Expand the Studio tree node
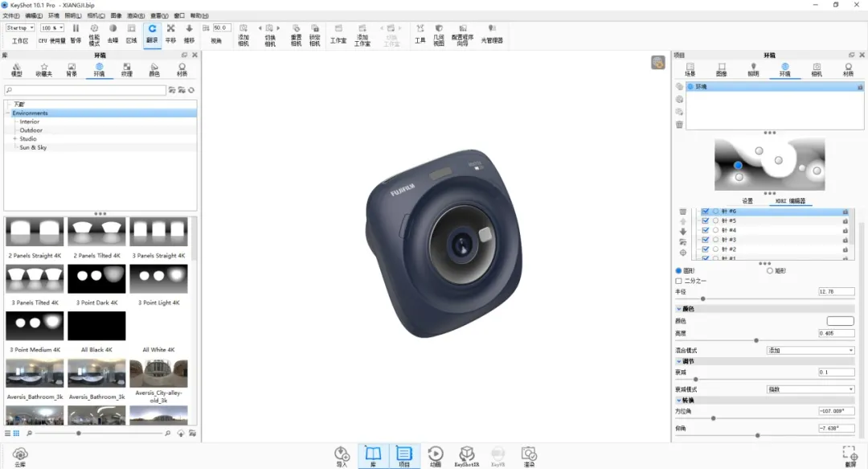868x469 pixels. click(15, 138)
